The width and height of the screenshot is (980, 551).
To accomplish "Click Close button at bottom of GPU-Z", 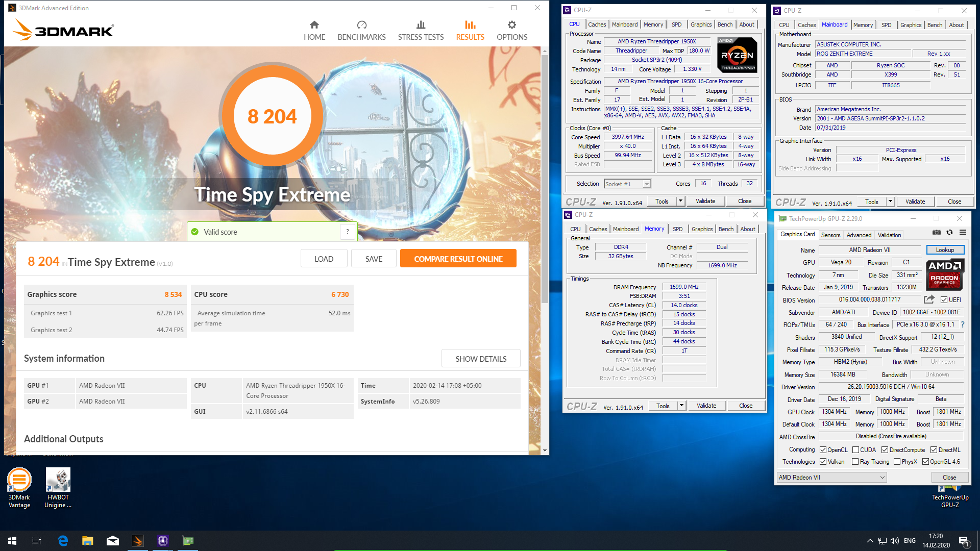I will click(x=949, y=478).
